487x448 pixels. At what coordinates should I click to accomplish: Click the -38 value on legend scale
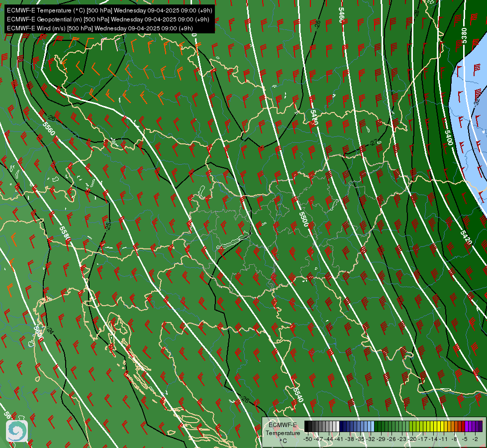[x=350, y=439]
